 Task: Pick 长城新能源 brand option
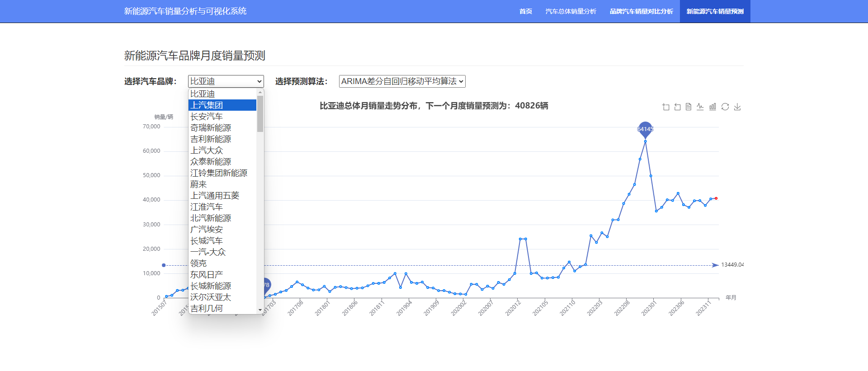[222, 286]
